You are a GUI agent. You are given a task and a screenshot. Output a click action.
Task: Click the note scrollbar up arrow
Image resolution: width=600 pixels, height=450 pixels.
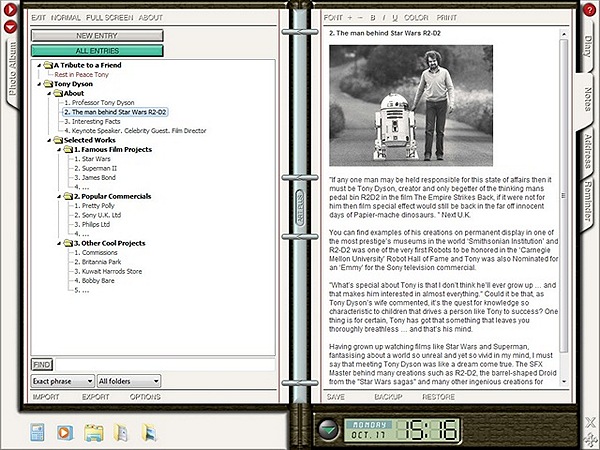coord(564,34)
